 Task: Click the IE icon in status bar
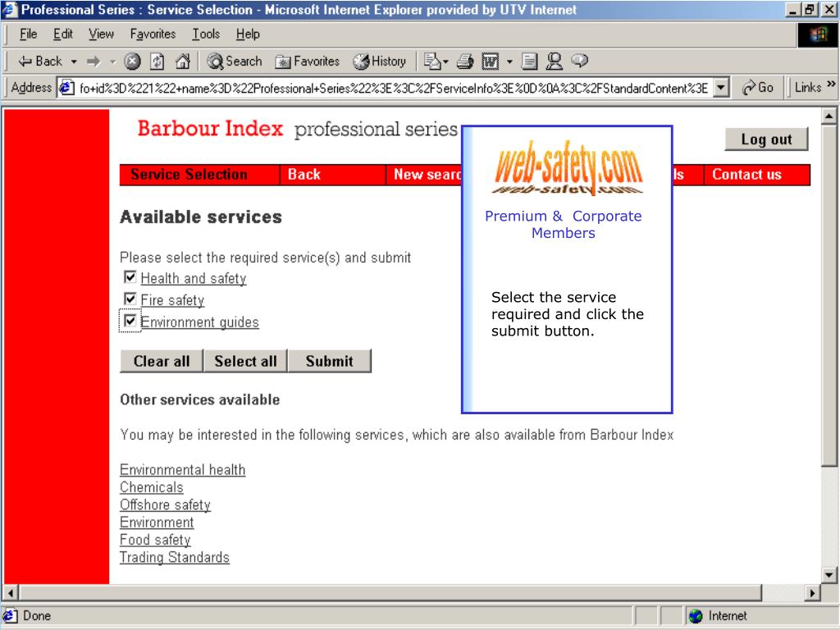tap(10, 615)
